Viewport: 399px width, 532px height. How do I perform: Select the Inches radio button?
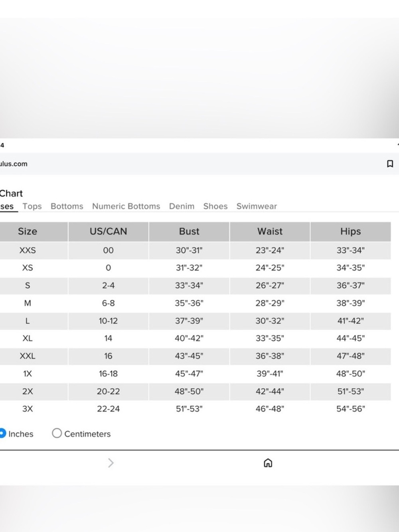[x=2, y=433]
